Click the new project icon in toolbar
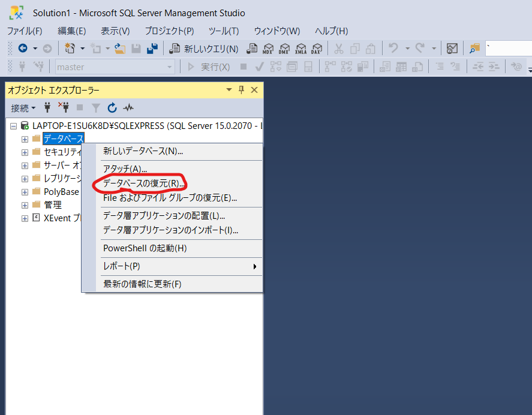The width and height of the screenshot is (532, 415). pyautogui.click(x=70, y=49)
